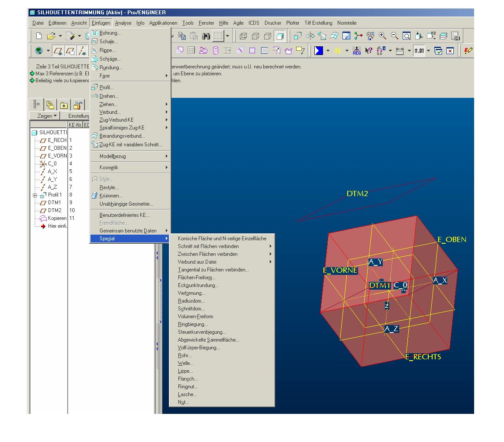The height and width of the screenshot is (442, 504).
Task: Open dropdown arrow next to open folder
Action: 60,36
